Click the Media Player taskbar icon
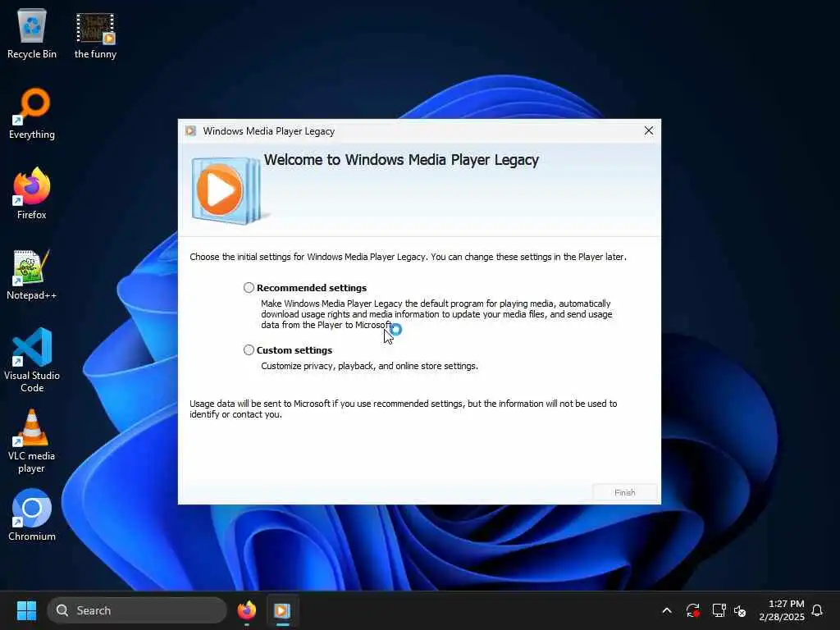Viewport: 840px width, 630px height. pos(282,610)
